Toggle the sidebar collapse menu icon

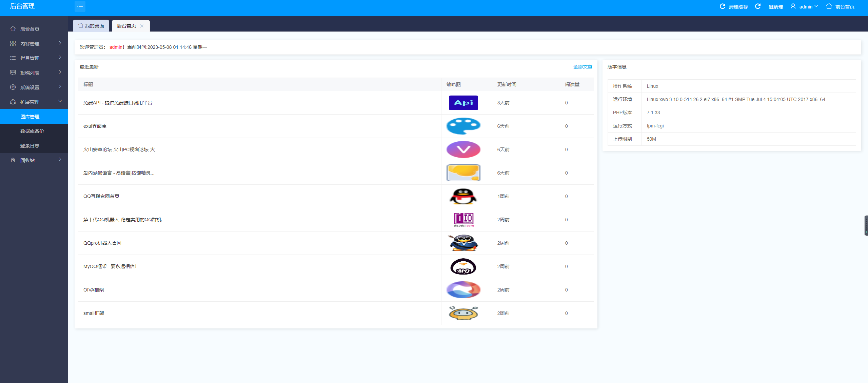(x=80, y=6)
